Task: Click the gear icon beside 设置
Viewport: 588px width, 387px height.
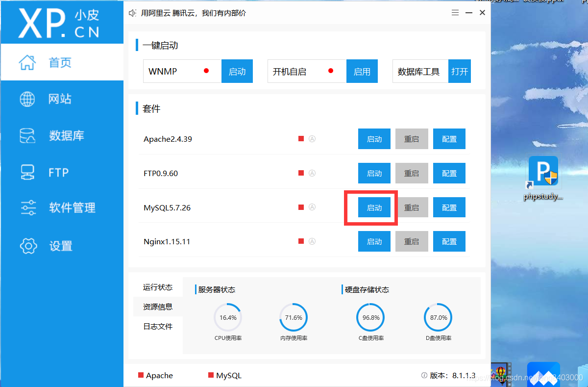Action: point(28,246)
